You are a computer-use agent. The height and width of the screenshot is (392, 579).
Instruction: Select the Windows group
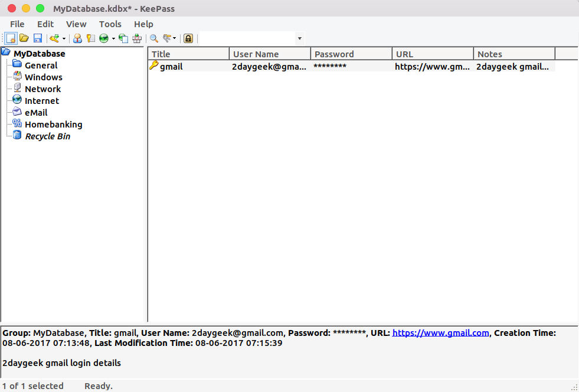point(44,77)
